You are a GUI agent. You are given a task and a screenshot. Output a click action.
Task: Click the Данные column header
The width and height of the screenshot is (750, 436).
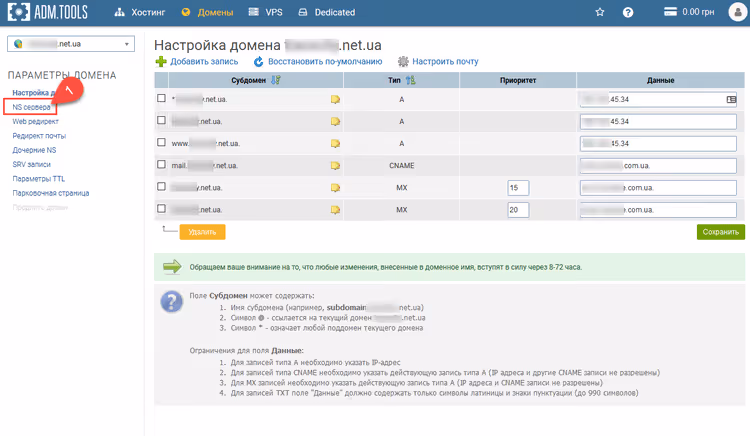pyautogui.click(x=661, y=80)
